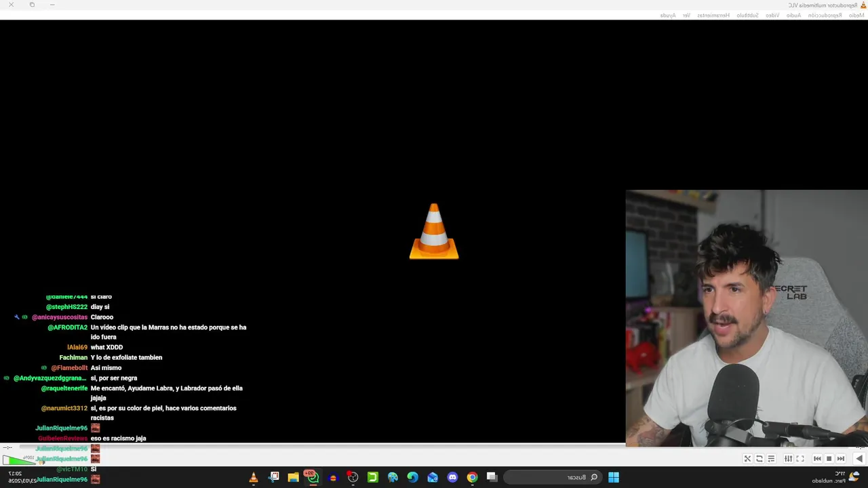This screenshot has height=488, width=868.
Task: Click chat username @raqueltenerife
Action: (64, 388)
